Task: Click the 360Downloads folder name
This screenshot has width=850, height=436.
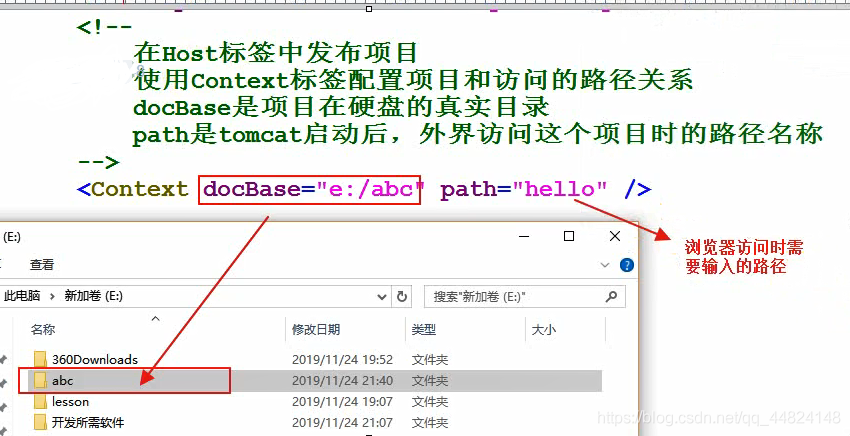Action: pos(95,360)
